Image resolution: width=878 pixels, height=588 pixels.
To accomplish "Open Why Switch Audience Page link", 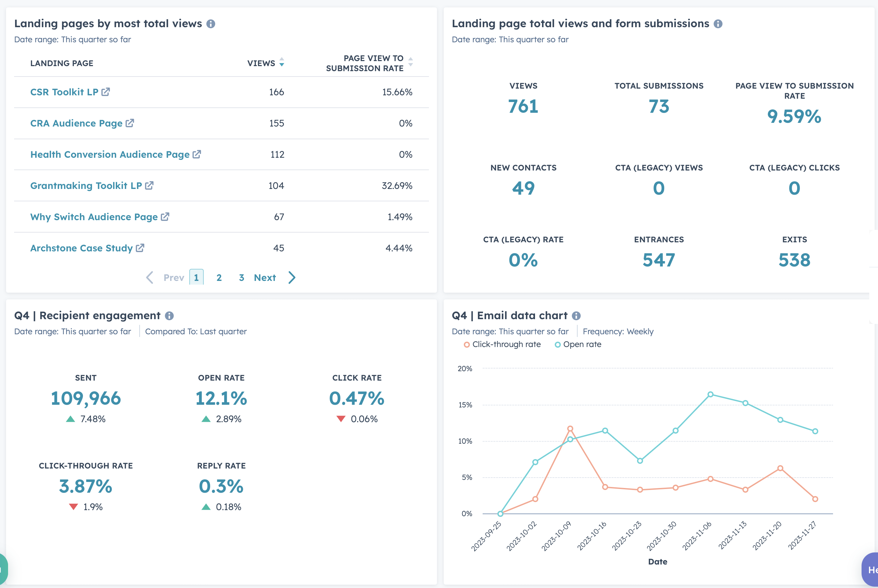I will (x=94, y=217).
